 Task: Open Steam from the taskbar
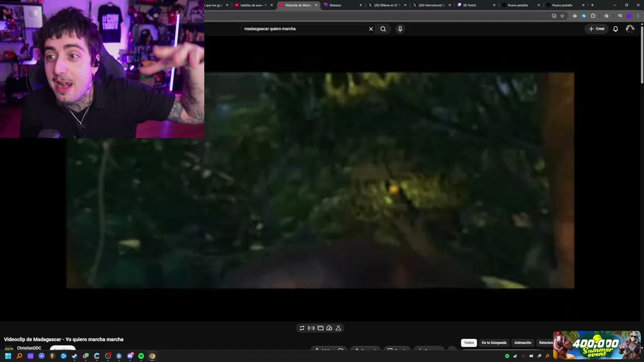click(74, 356)
